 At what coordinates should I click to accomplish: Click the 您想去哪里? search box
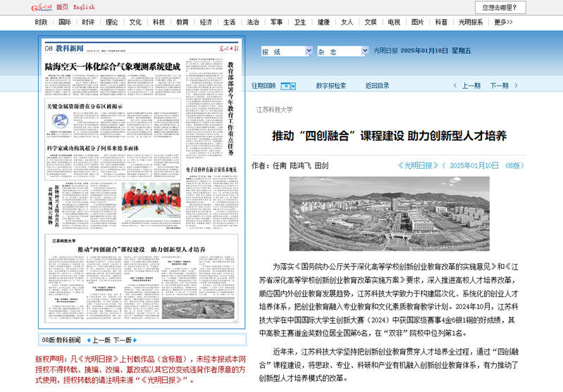pyautogui.click(x=500, y=8)
